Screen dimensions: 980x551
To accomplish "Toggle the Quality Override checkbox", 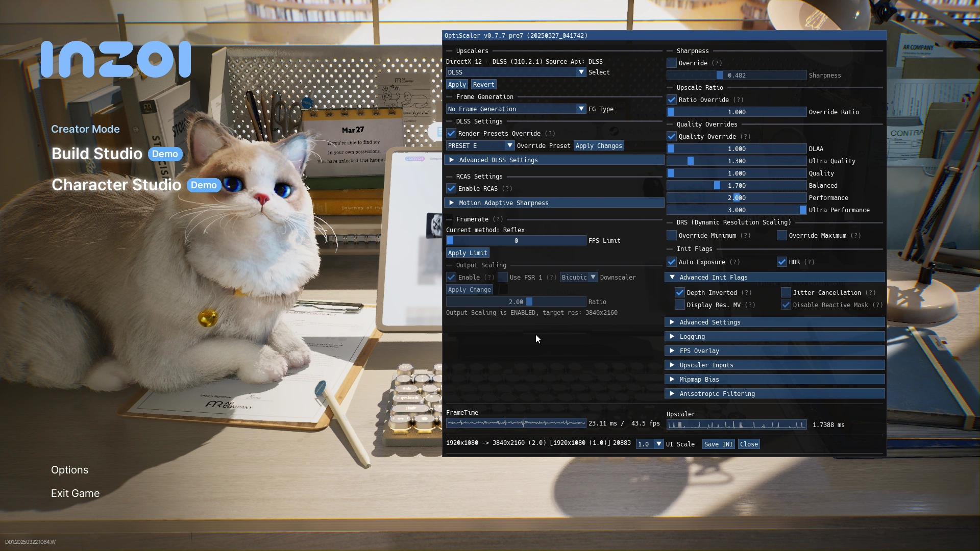I will coord(672,137).
